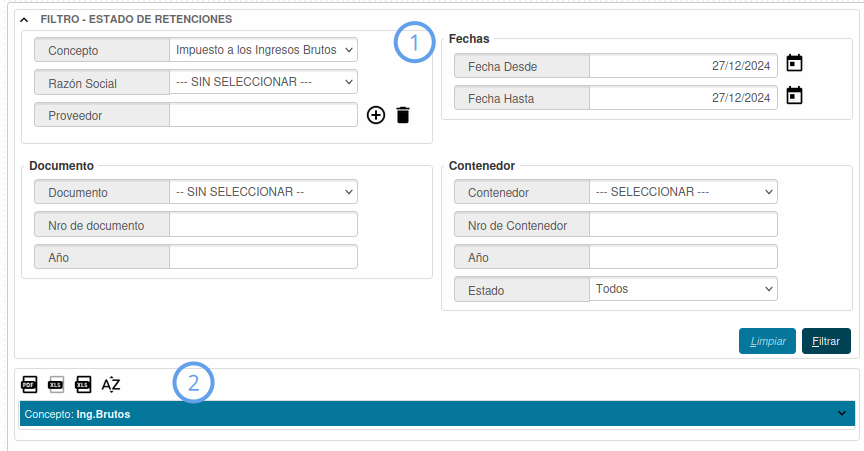This screenshot has width=864, height=451.
Task: Open the calendar for Fecha Desde
Action: (x=794, y=64)
